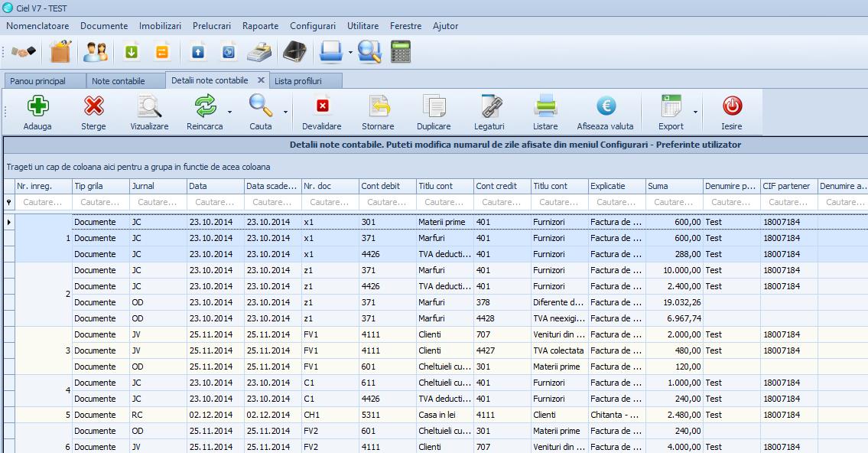
Task: Click the 'Diferente d...' account title cell
Action: (x=560, y=302)
